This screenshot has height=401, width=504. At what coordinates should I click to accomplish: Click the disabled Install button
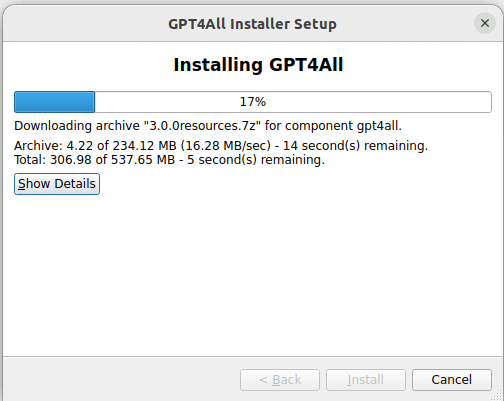point(366,380)
